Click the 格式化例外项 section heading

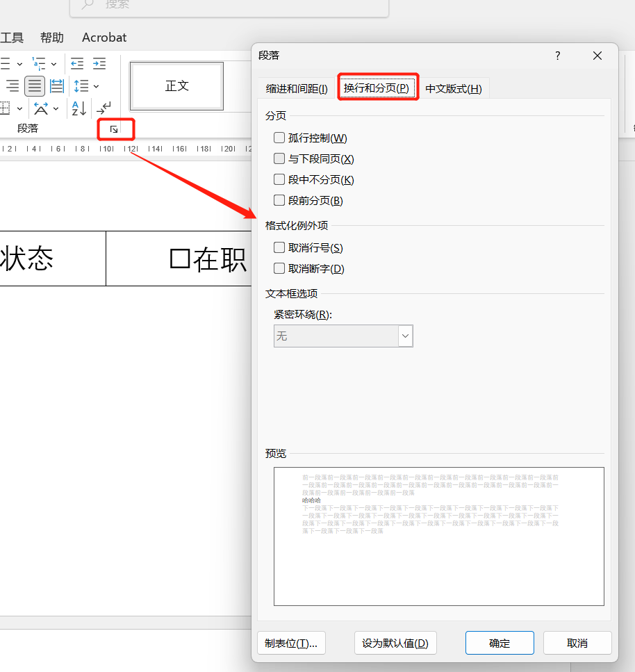coord(297,225)
